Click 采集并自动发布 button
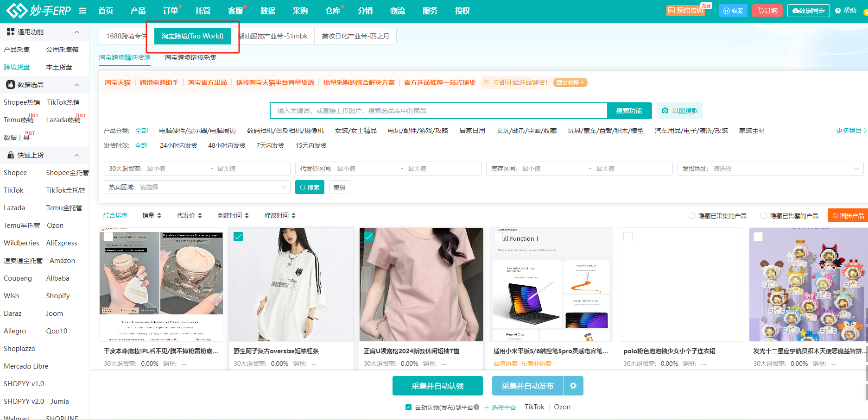The image size is (868, 420). 527,386
